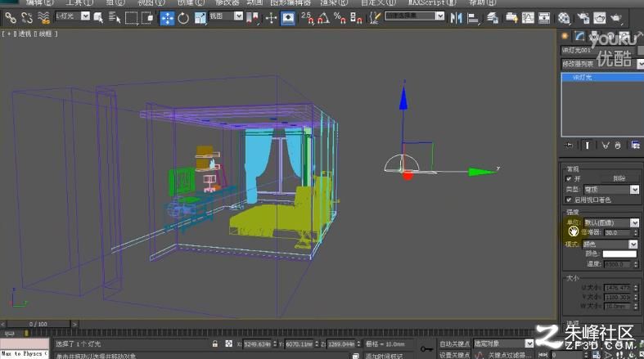Screen dimensions: 644x359
Task: Activate the Select and Scale tool
Action: coord(200,18)
